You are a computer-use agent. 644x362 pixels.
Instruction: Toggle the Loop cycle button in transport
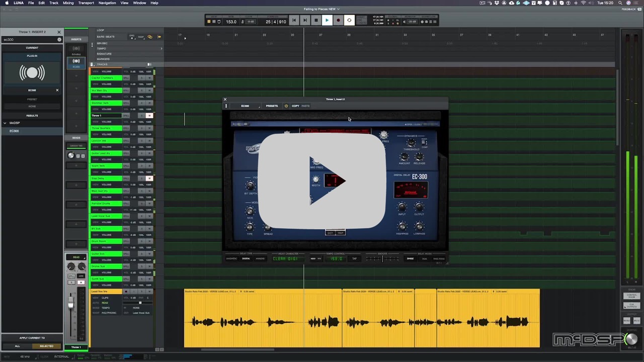click(349, 21)
